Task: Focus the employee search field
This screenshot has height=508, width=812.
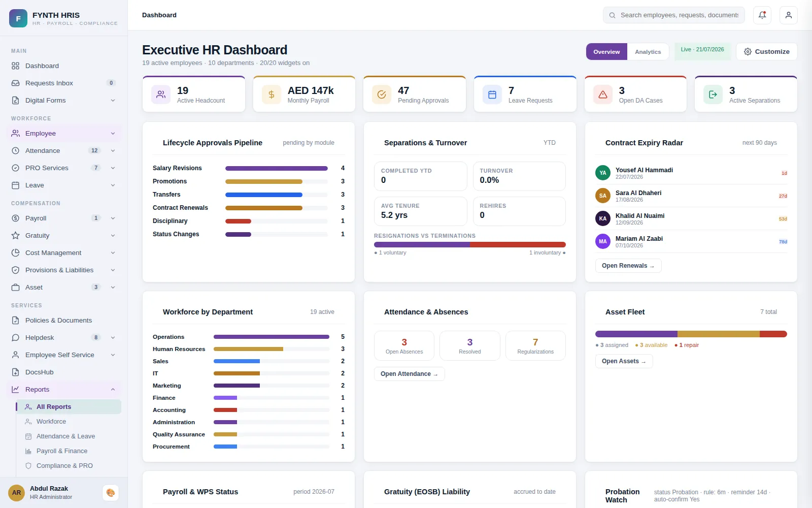Action: (x=674, y=15)
